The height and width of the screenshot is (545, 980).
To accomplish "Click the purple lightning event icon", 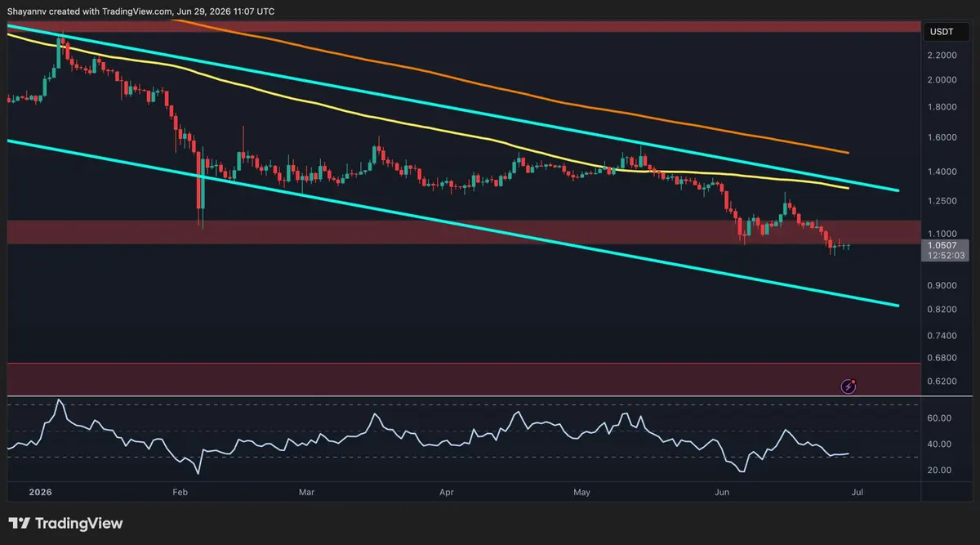I will [x=849, y=386].
